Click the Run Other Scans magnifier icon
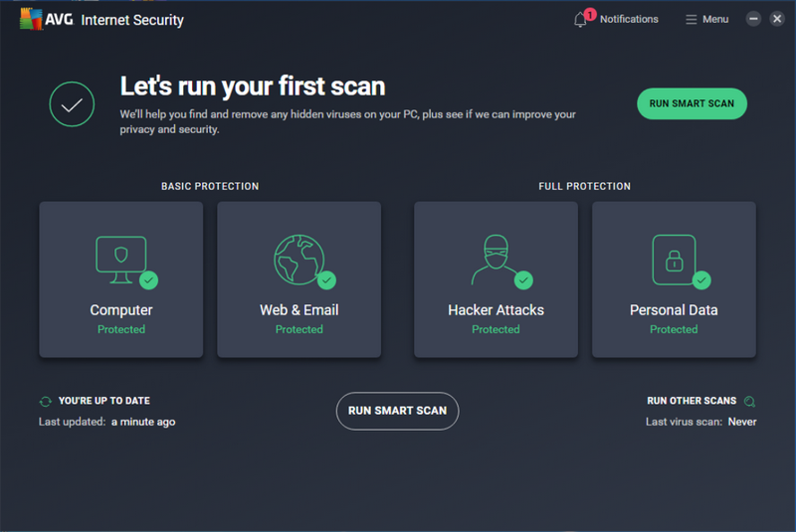Screen dimensions: 796x532 749,402
